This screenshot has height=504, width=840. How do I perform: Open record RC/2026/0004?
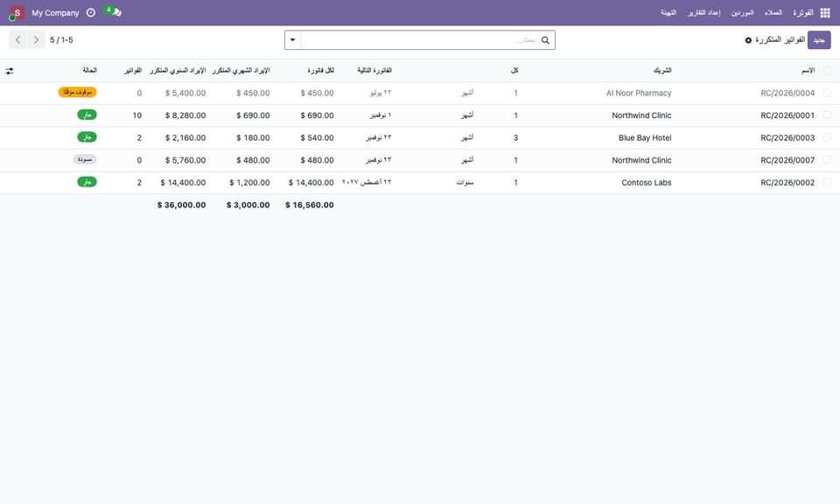[x=787, y=94]
